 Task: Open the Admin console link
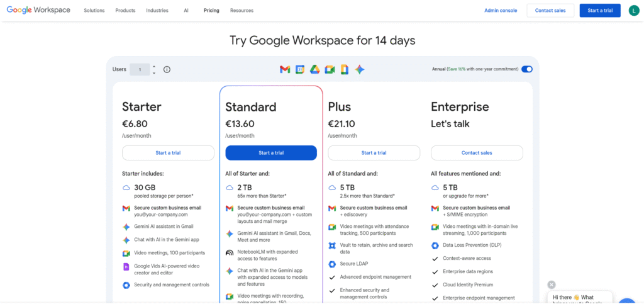501,11
